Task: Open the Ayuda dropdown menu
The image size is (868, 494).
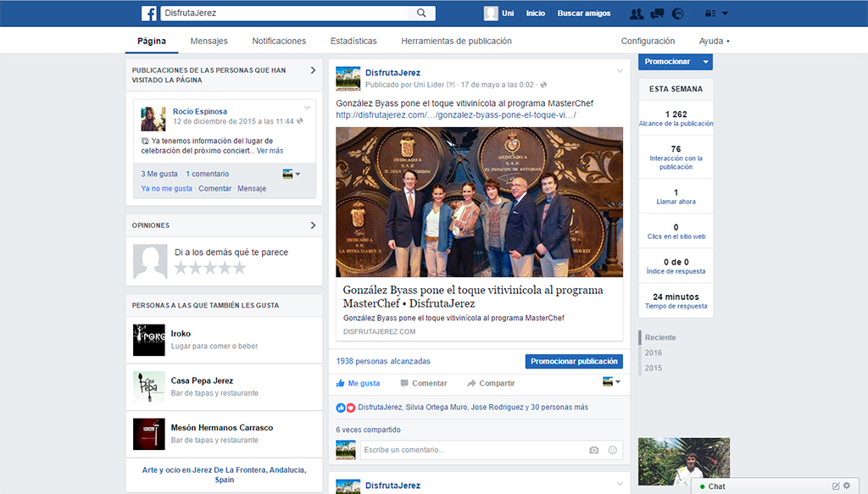Action: tap(714, 41)
